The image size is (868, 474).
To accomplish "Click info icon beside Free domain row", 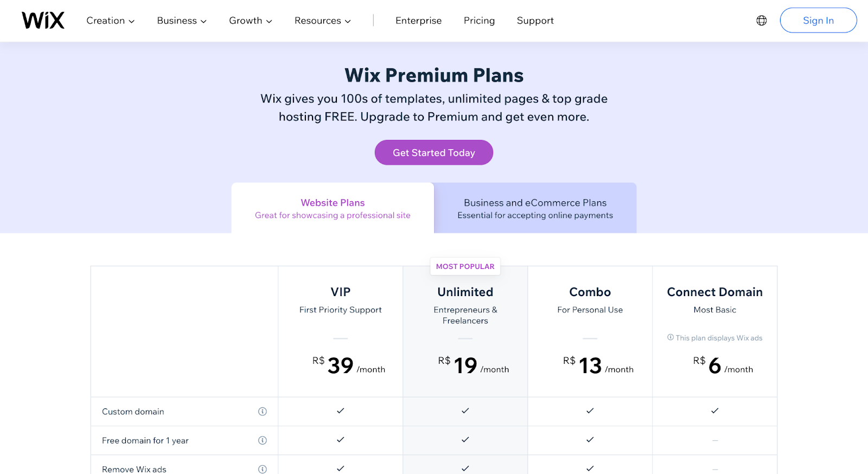I will (263, 440).
